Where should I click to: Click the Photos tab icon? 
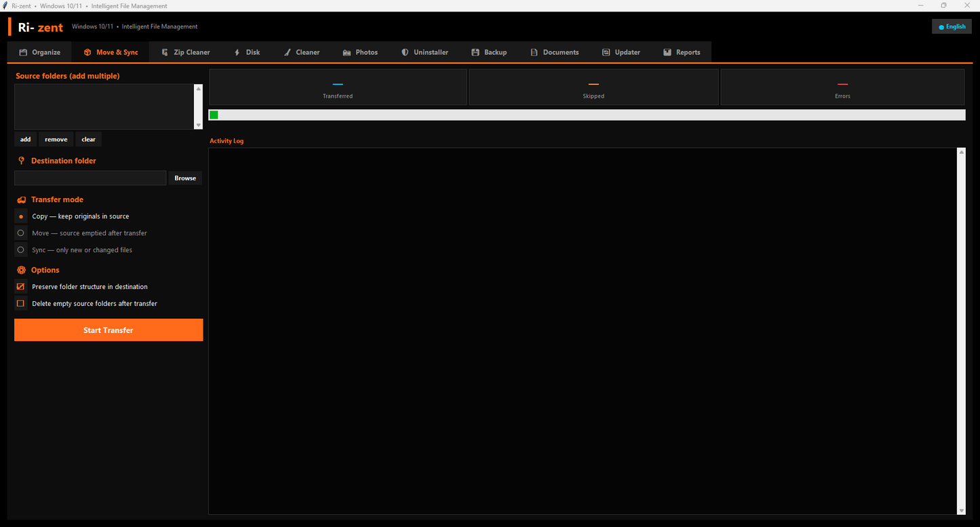click(x=347, y=52)
